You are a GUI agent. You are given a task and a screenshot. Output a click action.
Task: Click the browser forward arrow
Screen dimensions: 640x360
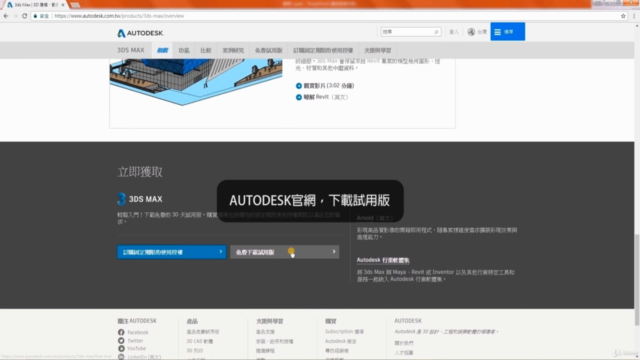point(15,16)
